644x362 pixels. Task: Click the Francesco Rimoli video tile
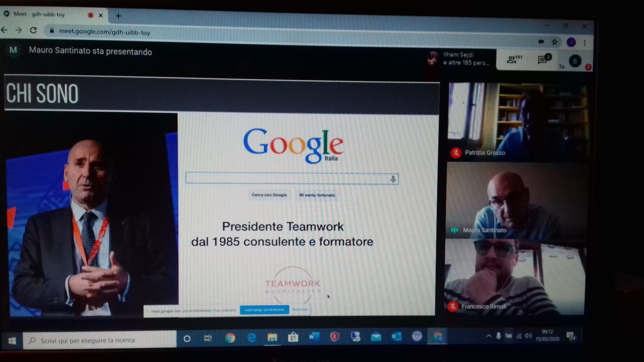tap(515, 278)
